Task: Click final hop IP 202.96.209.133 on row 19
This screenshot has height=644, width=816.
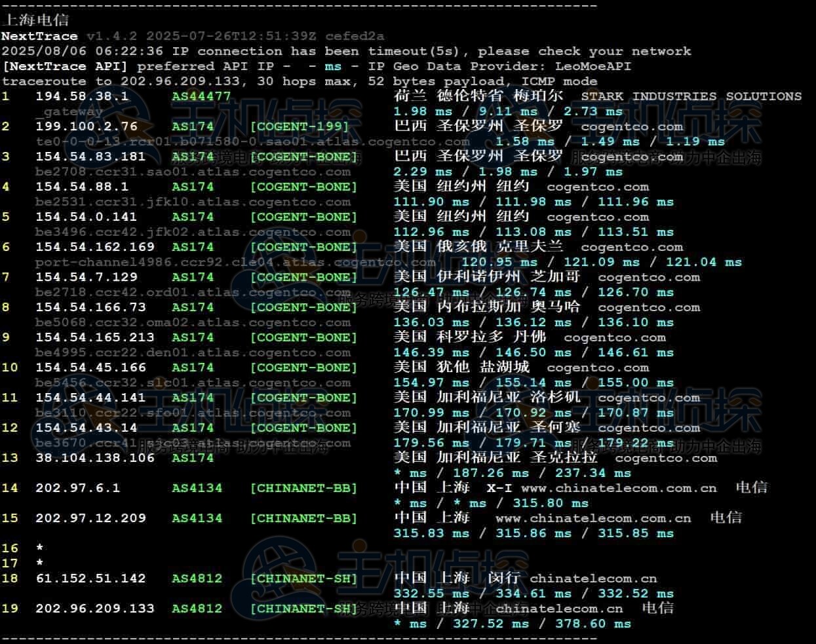Action: (x=95, y=609)
